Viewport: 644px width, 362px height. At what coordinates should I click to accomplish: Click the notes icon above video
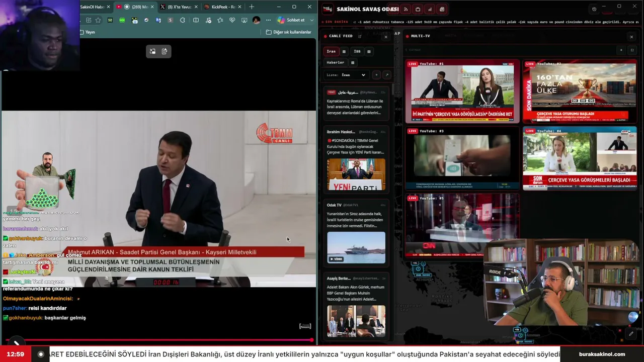point(165,51)
